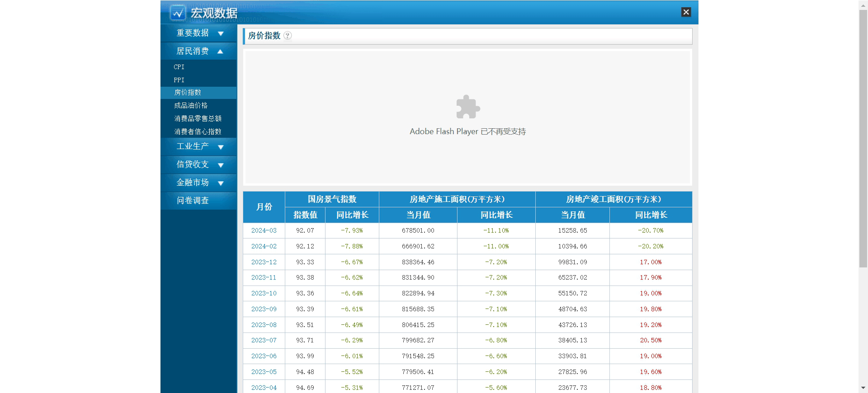Click the -20.70% growth cell
This screenshot has width=868, height=393.
tap(651, 230)
